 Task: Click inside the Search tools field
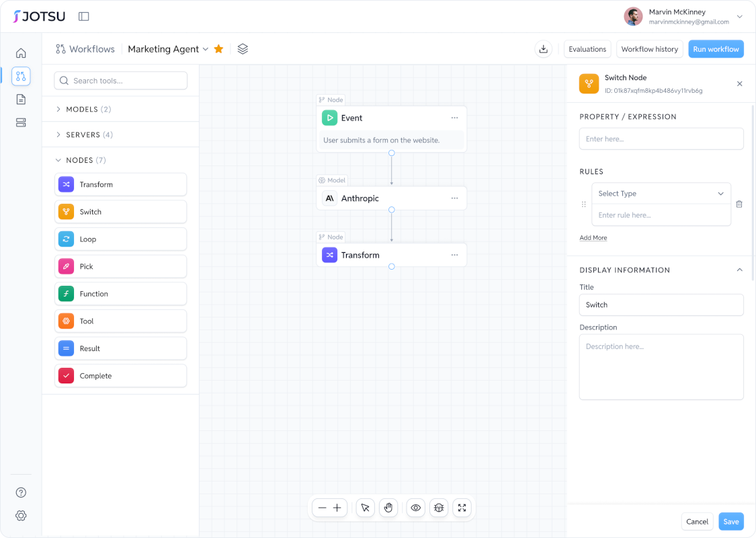pos(120,80)
